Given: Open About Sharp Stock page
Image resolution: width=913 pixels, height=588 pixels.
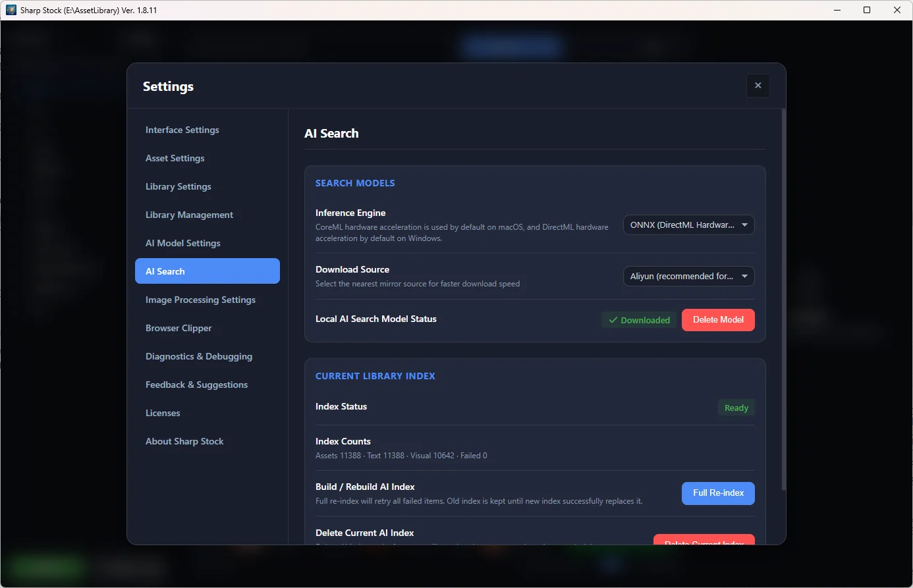Looking at the screenshot, I should (x=207, y=441).
